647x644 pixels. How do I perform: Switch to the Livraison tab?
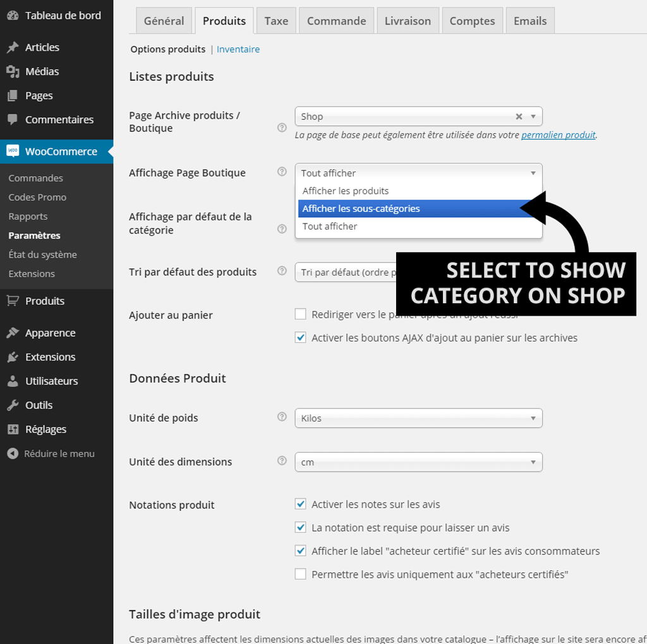(x=408, y=20)
